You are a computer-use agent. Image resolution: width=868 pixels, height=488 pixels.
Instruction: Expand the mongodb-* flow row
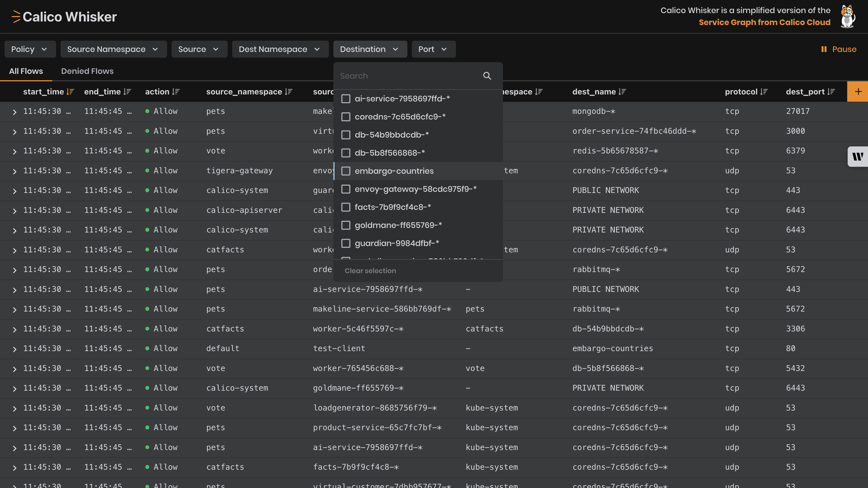click(14, 112)
